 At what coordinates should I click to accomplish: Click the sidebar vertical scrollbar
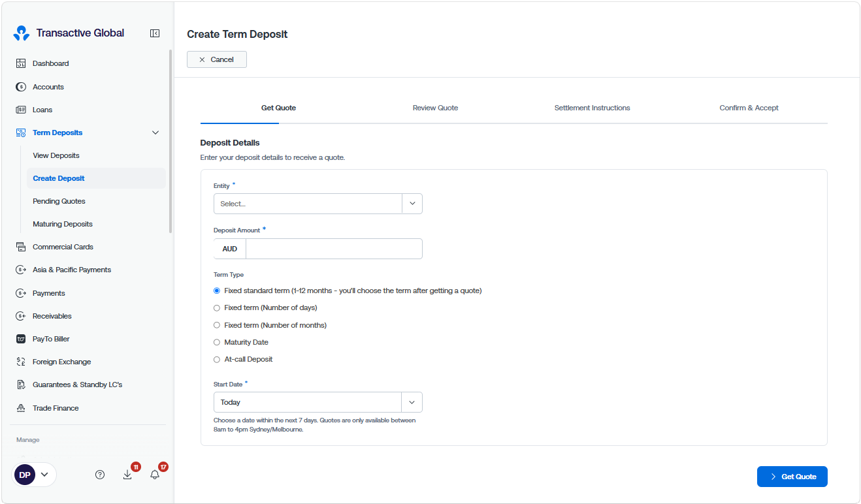tap(171, 141)
